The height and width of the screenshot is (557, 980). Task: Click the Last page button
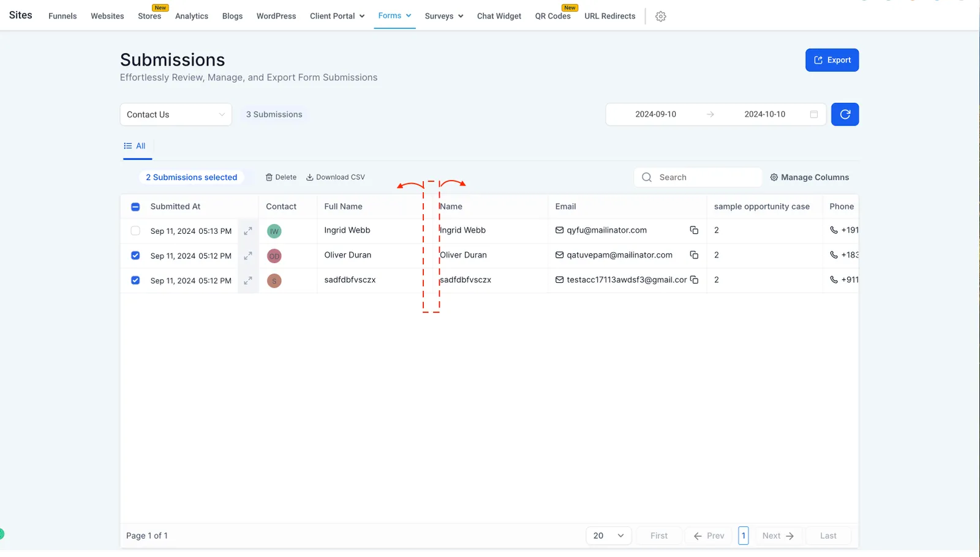(x=828, y=536)
